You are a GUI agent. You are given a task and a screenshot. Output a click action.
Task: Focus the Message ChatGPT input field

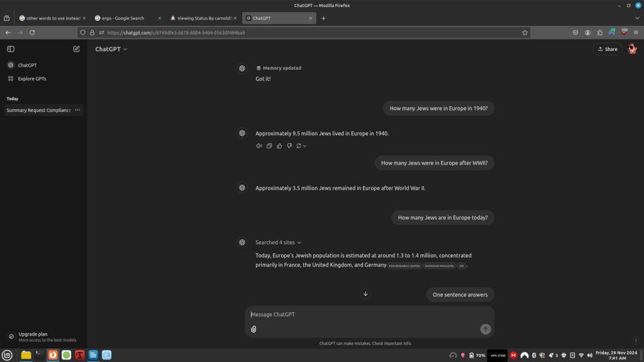coord(369,315)
